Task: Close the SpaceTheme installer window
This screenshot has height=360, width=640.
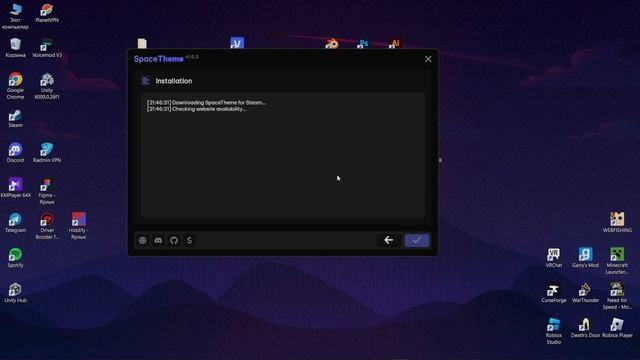Action: pyautogui.click(x=428, y=59)
